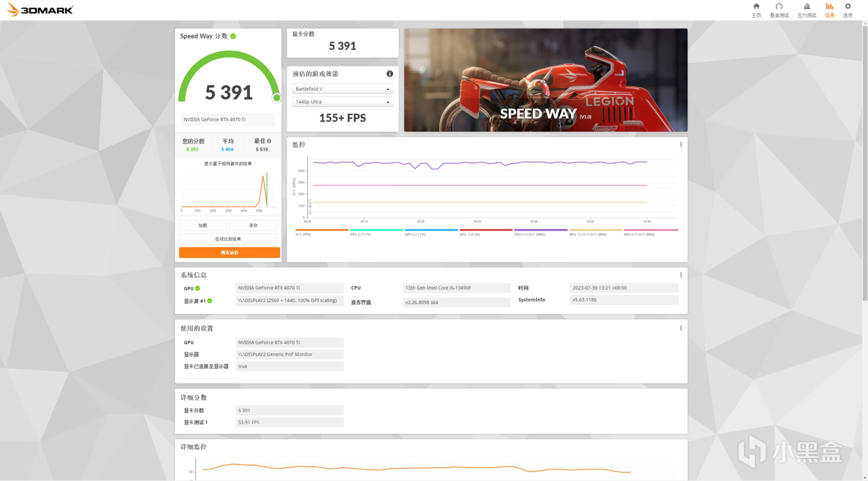Image resolution: width=868 pixels, height=481 pixels.
Task: Click the GPU value in 使用的设置
Action: coord(289,343)
